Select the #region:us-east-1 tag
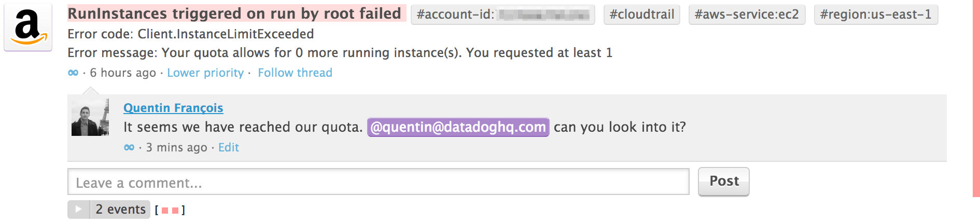980x223 pixels. (x=875, y=15)
